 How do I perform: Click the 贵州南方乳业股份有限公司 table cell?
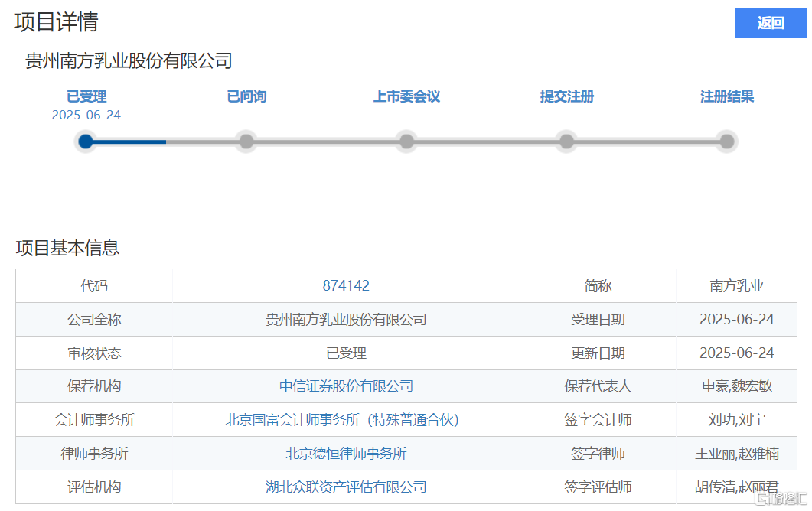(346, 320)
